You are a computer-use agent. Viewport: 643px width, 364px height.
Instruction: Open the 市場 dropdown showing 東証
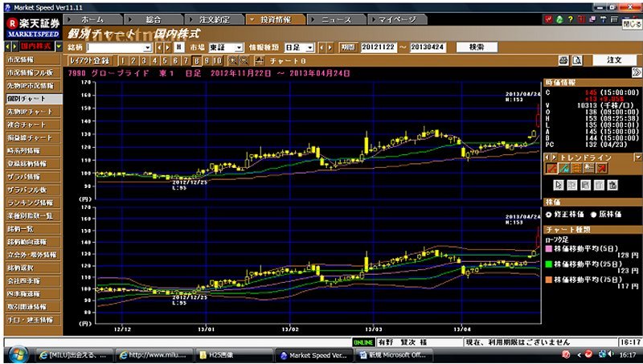click(240, 47)
